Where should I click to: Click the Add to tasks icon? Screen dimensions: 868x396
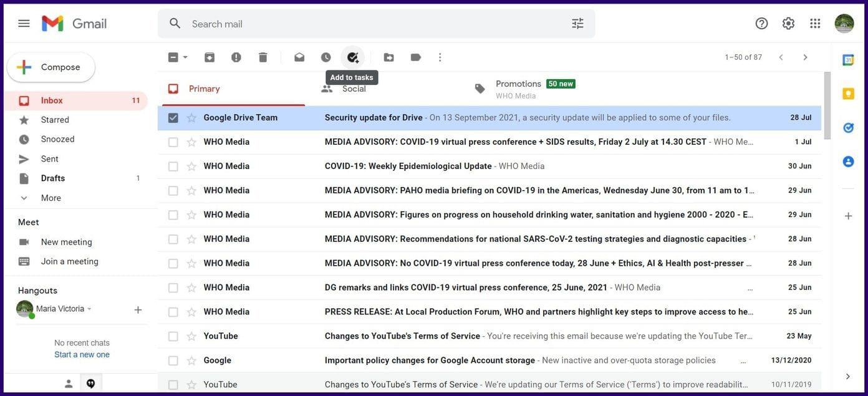click(x=353, y=57)
